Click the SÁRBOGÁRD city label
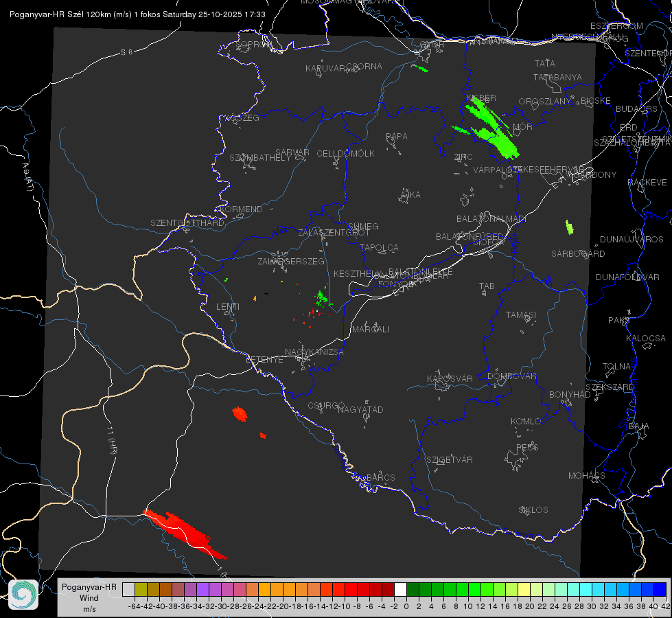Viewport: 672px width, 618px height. (x=578, y=254)
